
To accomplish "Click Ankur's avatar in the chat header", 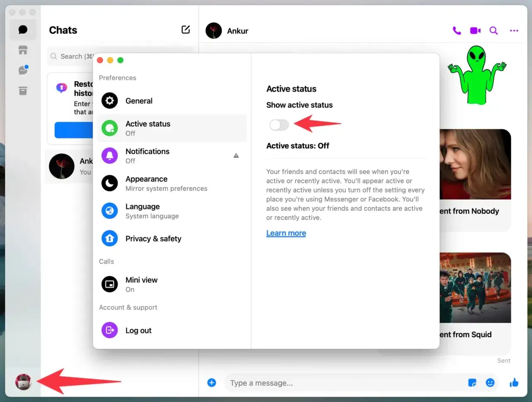I will click(x=214, y=30).
